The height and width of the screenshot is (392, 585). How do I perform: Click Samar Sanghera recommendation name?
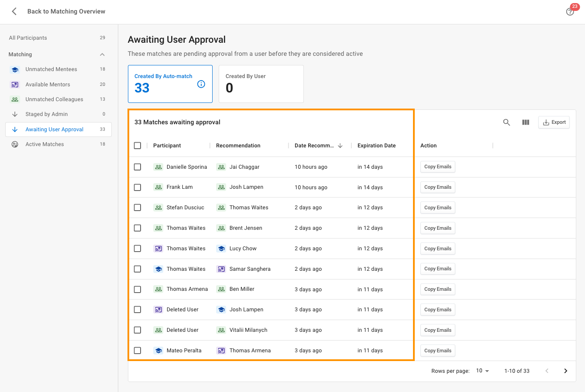pos(250,269)
